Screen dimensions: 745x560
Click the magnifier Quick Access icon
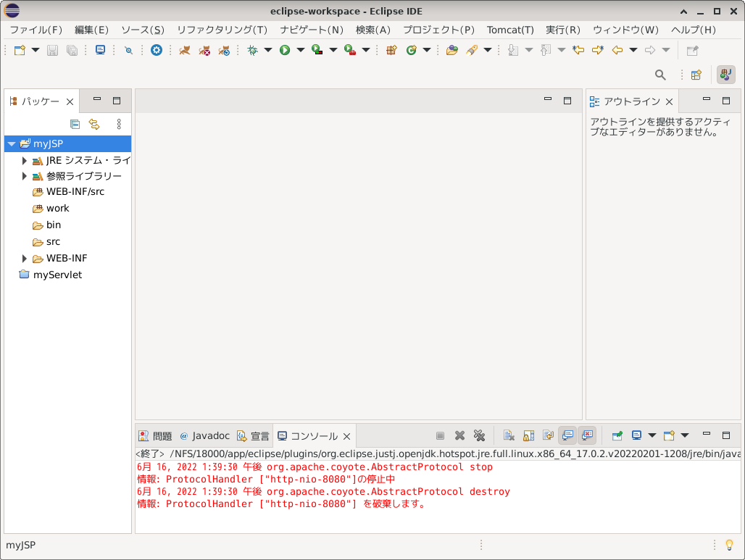[660, 75]
